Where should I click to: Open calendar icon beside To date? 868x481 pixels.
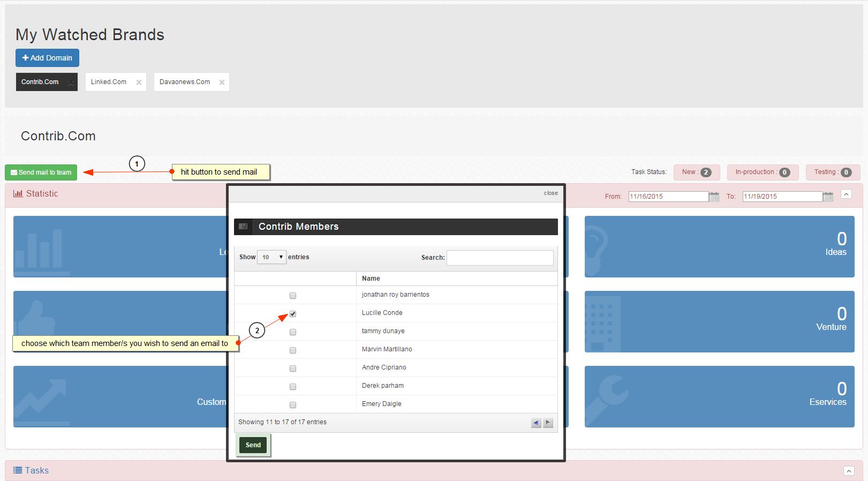(x=828, y=197)
